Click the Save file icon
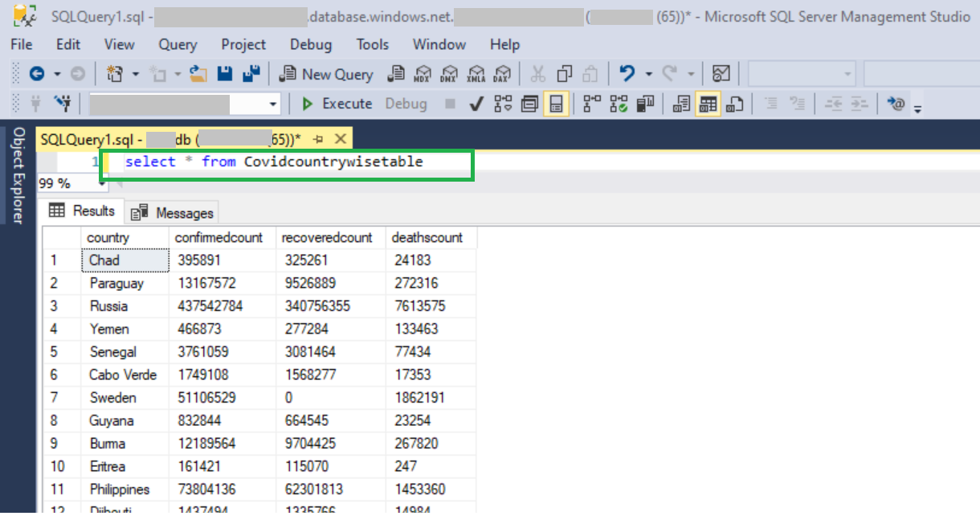Viewport: 980px width, 520px height. coord(225,74)
